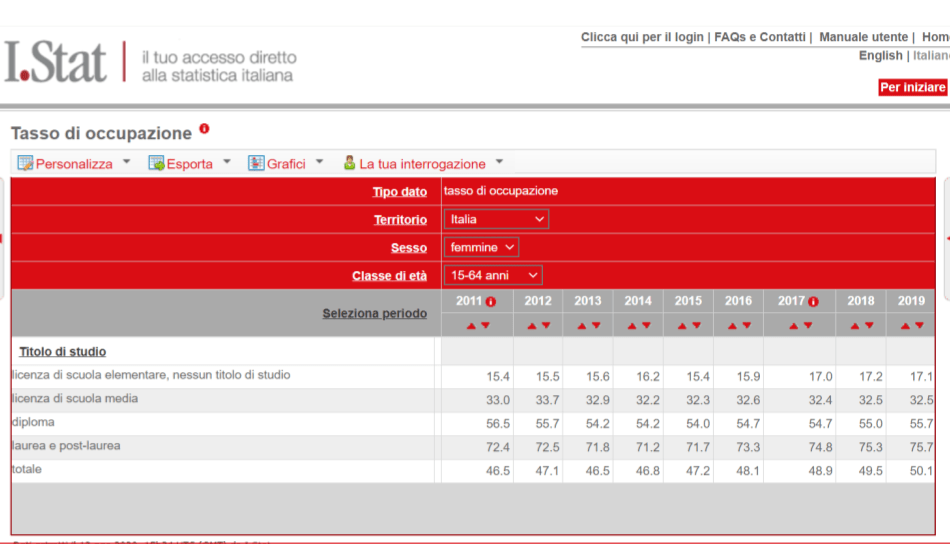The image size is (950, 544).
Task: Open the Classe di età dropdown
Action: [493, 275]
